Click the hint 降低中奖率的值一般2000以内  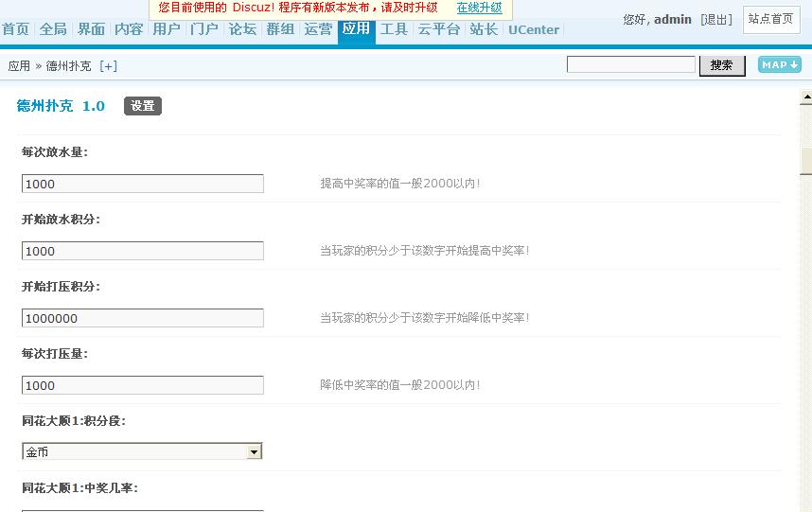pyautogui.click(x=399, y=385)
